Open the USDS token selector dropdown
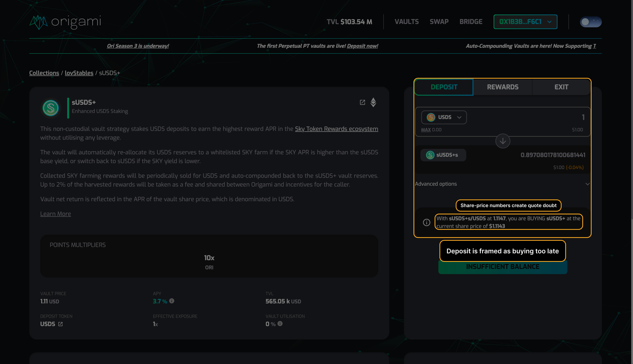633x364 pixels. point(444,117)
